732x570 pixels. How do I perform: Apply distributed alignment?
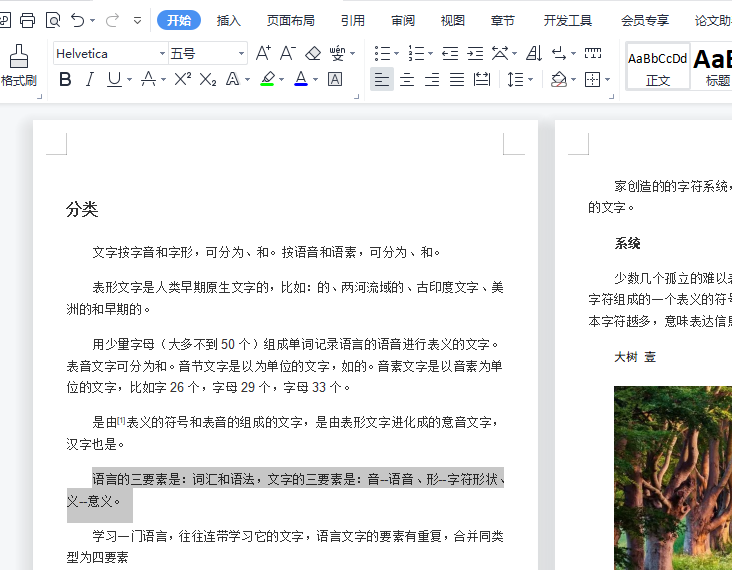(x=482, y=79)
